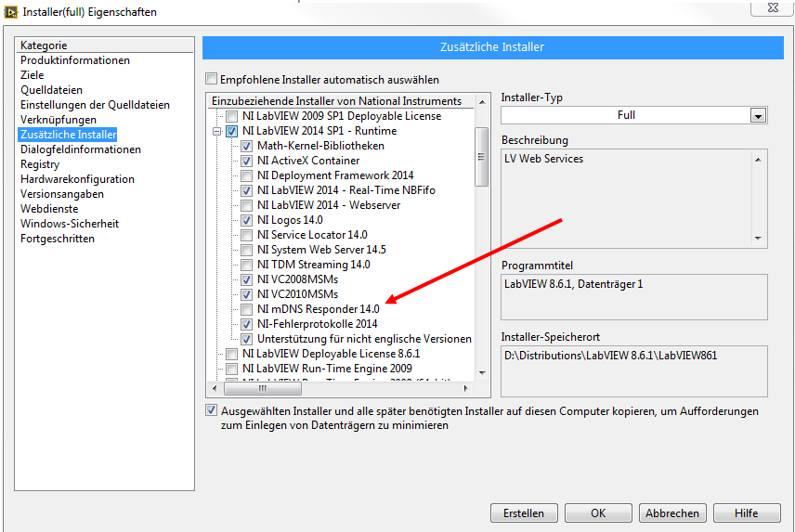Check NI System Web Server 14.5
Viewport: 795px width, 532px height.
(246, 250)
